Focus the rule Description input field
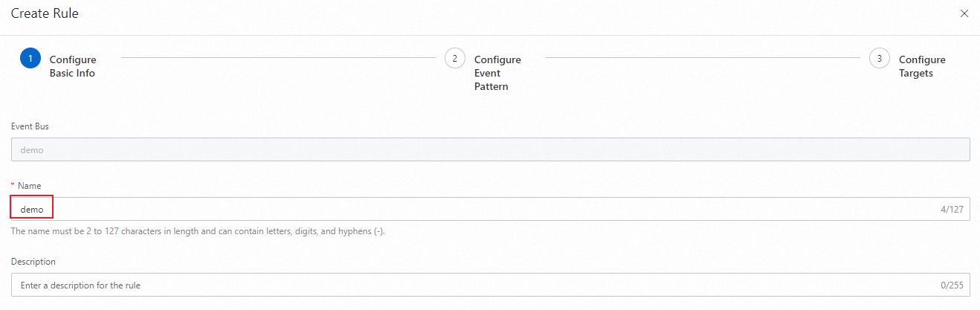 (476, 285)
